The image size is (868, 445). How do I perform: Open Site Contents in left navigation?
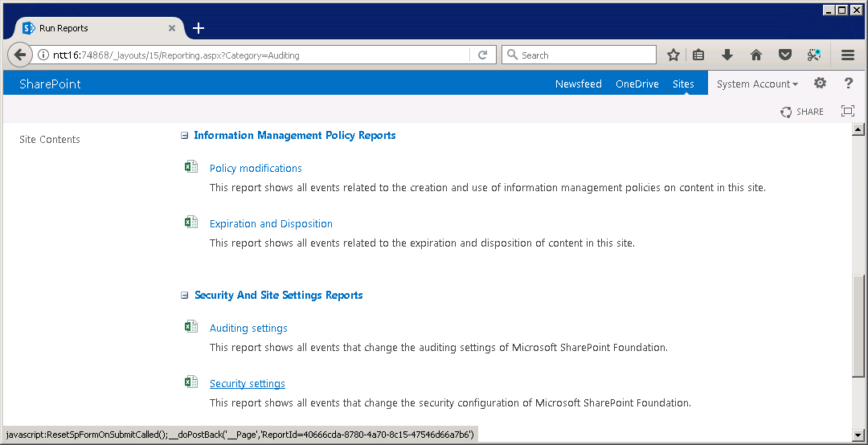(x=49, y=140)
